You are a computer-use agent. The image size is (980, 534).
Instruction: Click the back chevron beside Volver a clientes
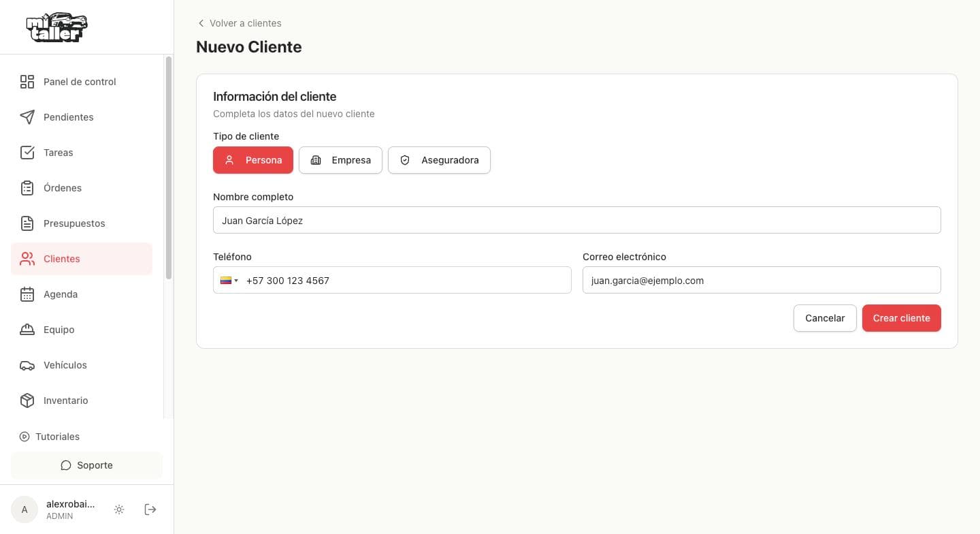(201, 23)
